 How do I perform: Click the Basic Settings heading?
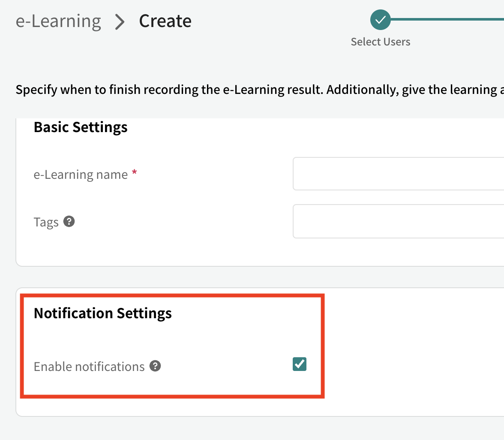[x=81, y=127]
